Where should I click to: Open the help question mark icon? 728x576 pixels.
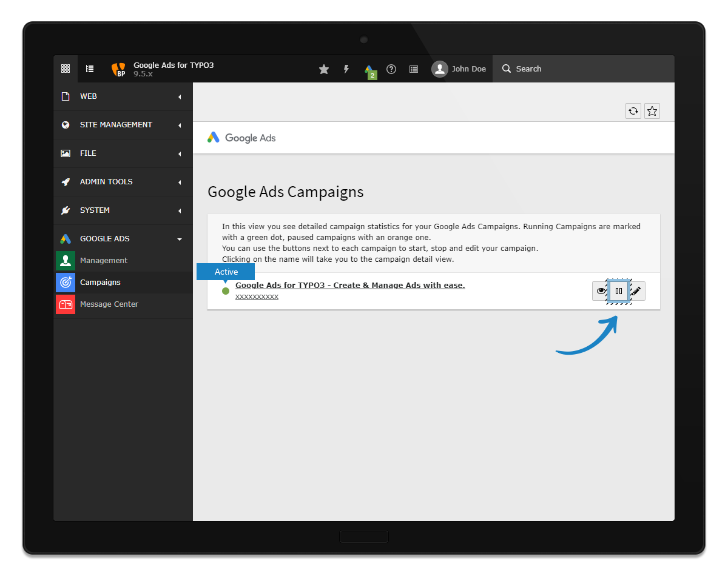point(391,69)
